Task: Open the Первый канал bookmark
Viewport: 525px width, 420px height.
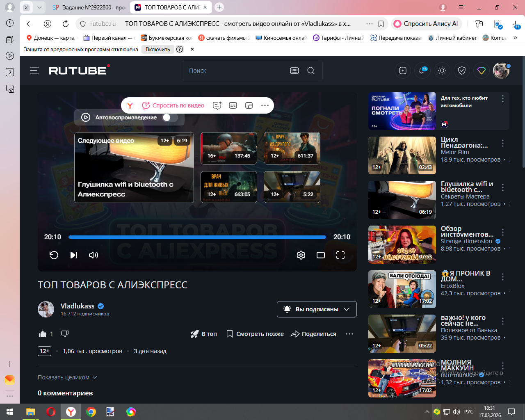Action: pyautogui.click(x=109, y=38)
